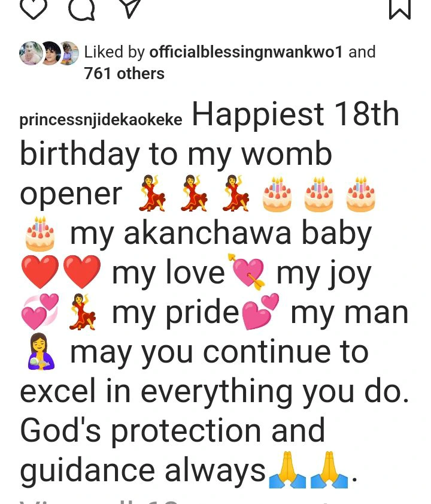Like the post with the heart icon
The image size is (431, 504).
click(34, 8)
